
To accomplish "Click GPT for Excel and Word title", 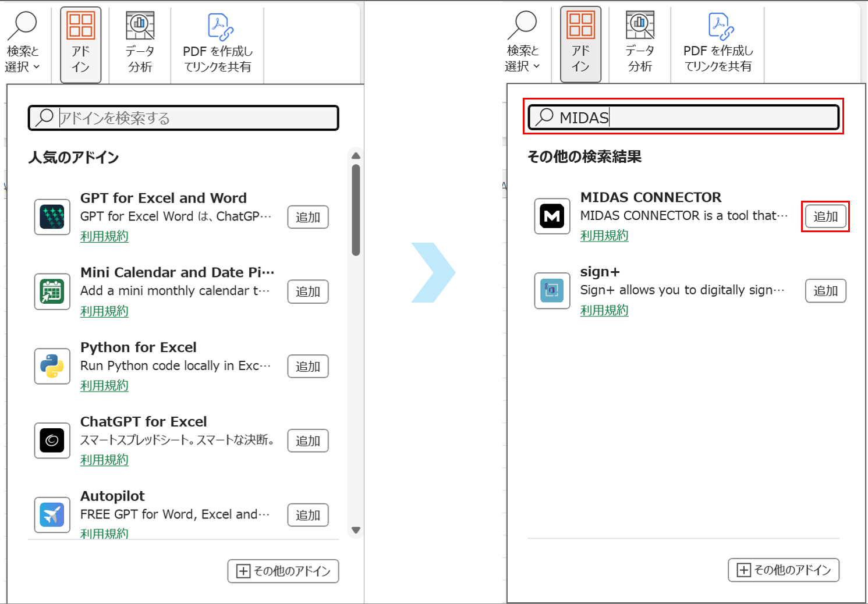I will 164,198.
